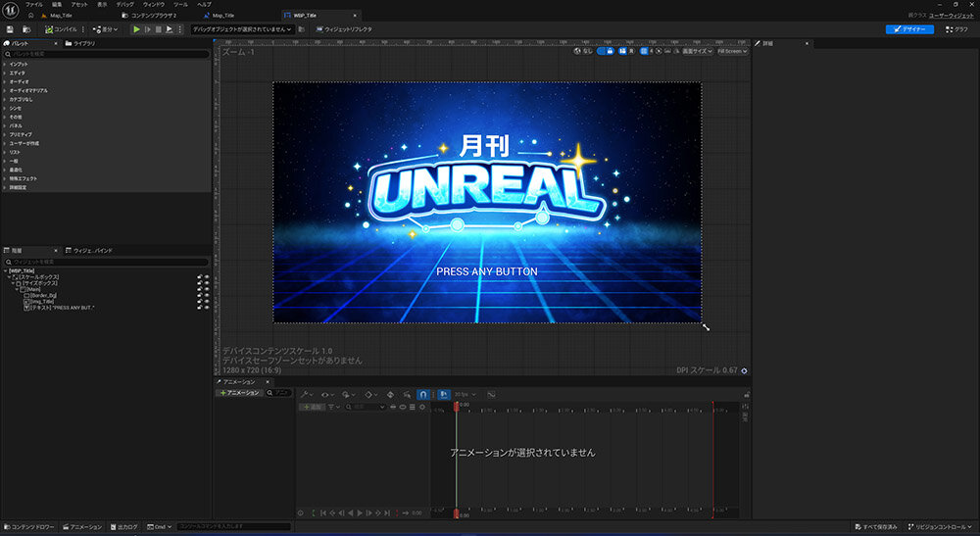Open the Fill Screen dropdown
This screenshot has height=536, width=980.
click(732, 51)
